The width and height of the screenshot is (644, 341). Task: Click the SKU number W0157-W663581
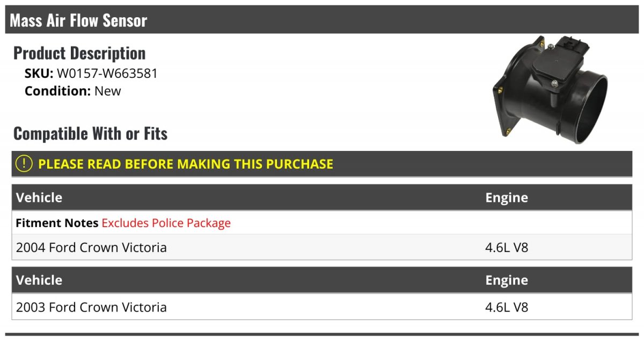point(107,74)
